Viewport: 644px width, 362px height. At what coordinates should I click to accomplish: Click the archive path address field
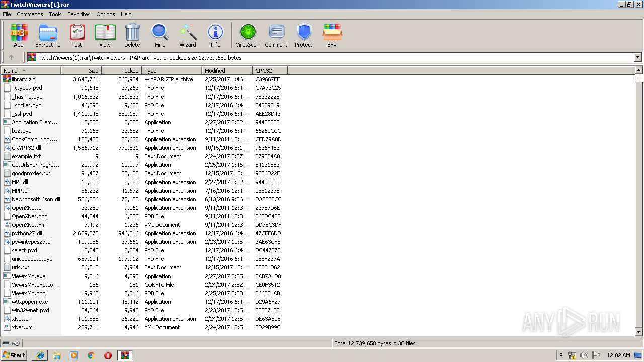pos(331,58)
